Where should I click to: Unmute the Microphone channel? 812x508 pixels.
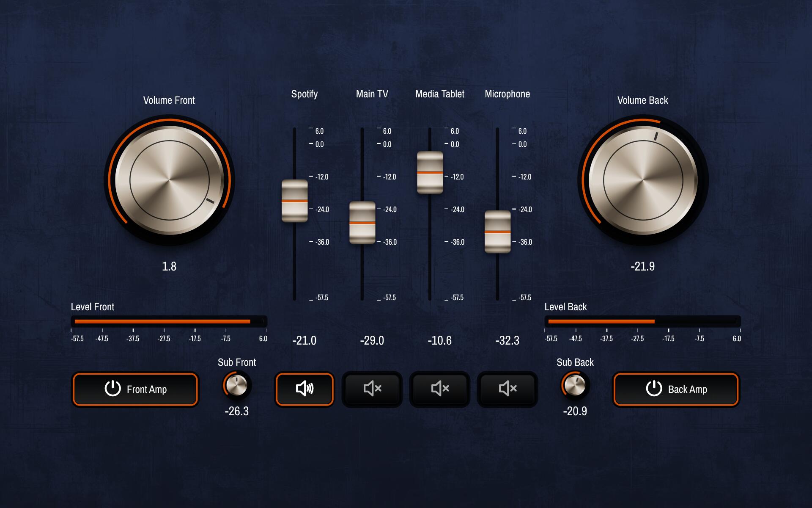[507, 389]
